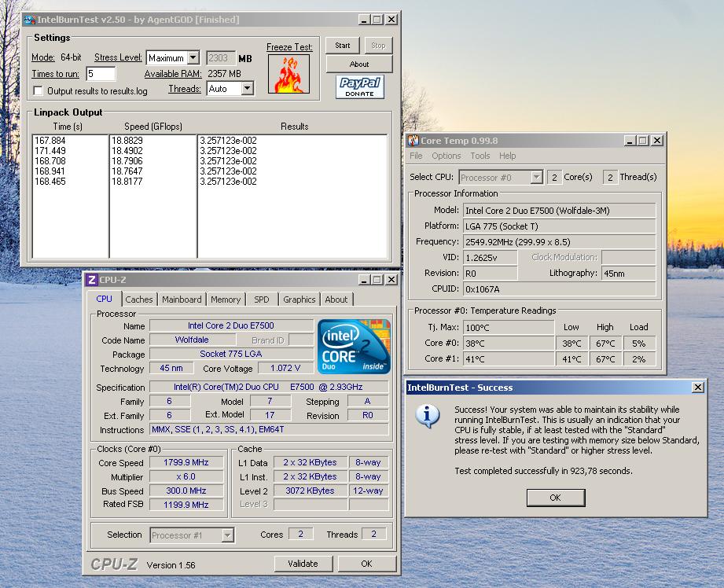Open the Threads Auto dropdown
Viewport: 724px width, 588px height.
[x=248, y=88]
